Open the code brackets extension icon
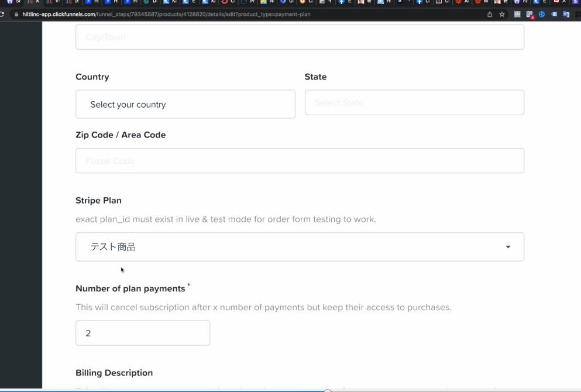This screenshot has height=392, width=581. tap(517, 15)
